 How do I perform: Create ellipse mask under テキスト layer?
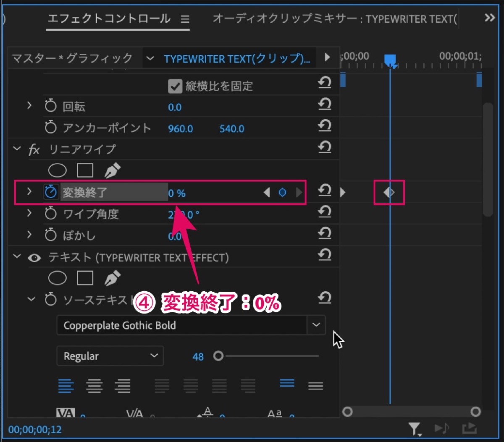click(58, 278)
